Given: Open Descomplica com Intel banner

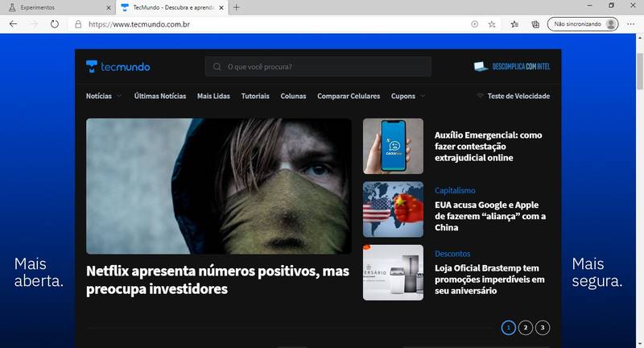Looking at the screenshot, I should pos(512,66).
